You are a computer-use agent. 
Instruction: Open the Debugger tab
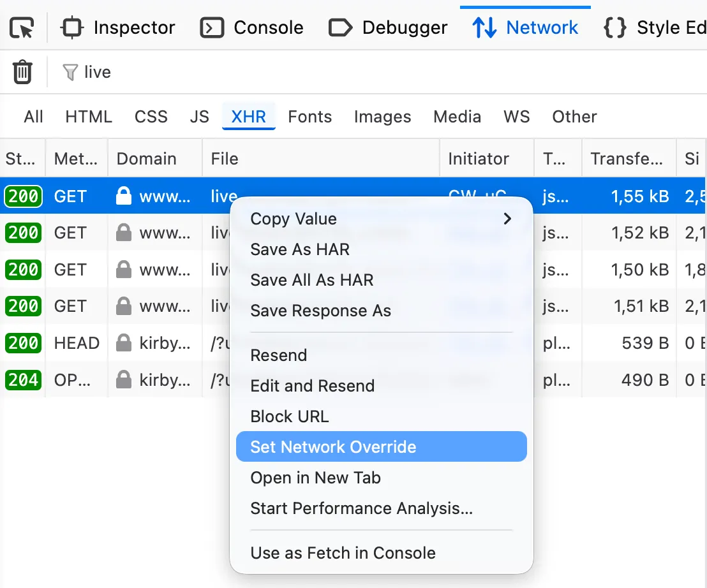[388, 27]
